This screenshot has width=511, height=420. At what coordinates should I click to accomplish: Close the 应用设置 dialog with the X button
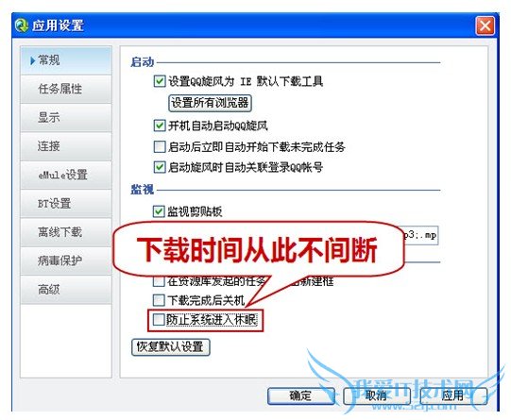485,25
